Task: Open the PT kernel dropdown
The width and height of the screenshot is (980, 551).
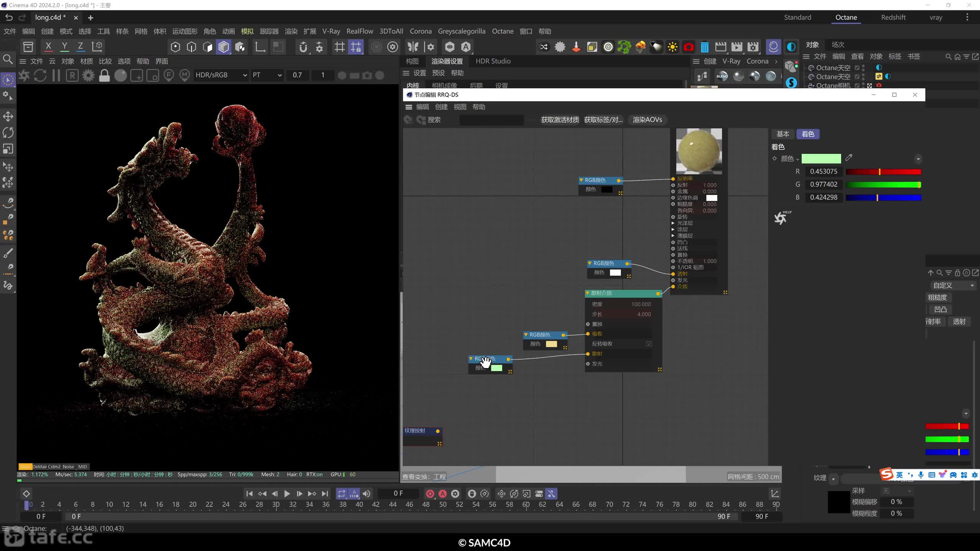Action: click(267, 75)
